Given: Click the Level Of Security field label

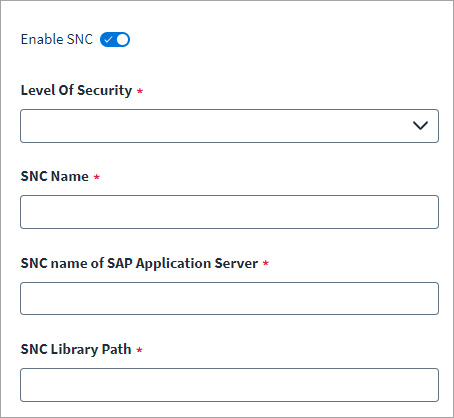Looking at the screenshot, I should point(76,90).
